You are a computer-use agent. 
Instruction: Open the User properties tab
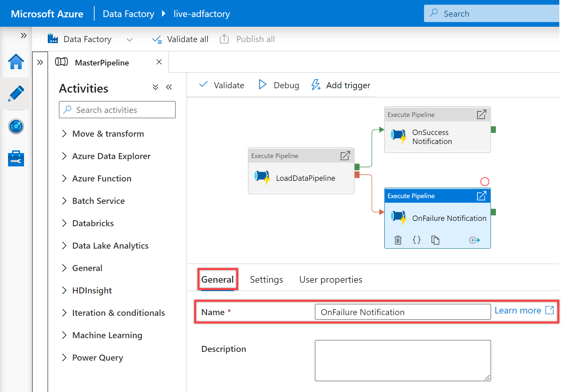pyautogui.click(x=331, y=280)
